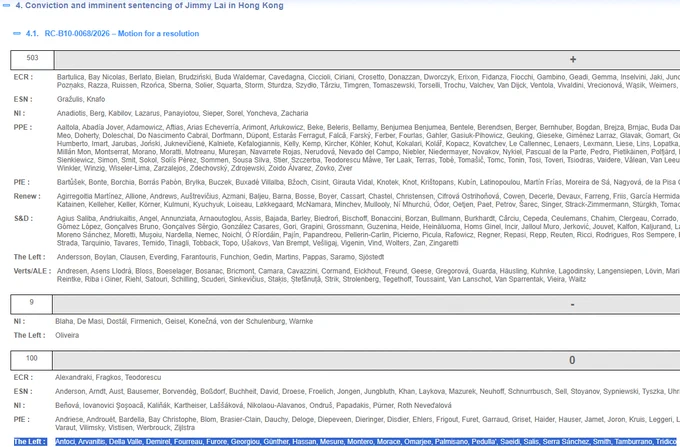The height and width of the screenshot is (447, 680).
Task: Click the name "Zingaretti" ending S&D list
Action: pos(443,243)
